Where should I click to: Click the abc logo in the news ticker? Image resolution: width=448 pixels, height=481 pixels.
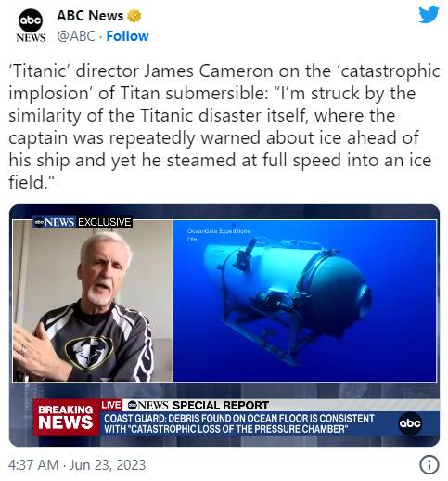pyautogui.click(x=410, y=422)
